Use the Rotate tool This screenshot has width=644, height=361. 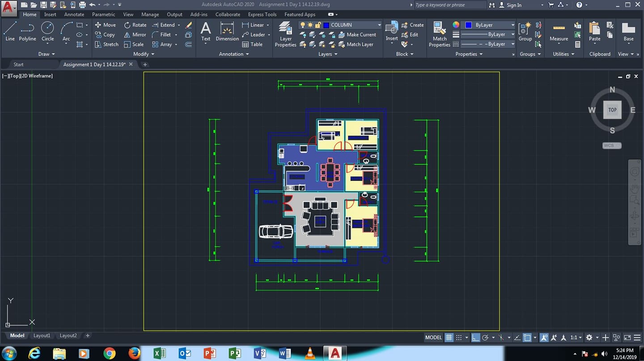(x=135, y=25)
